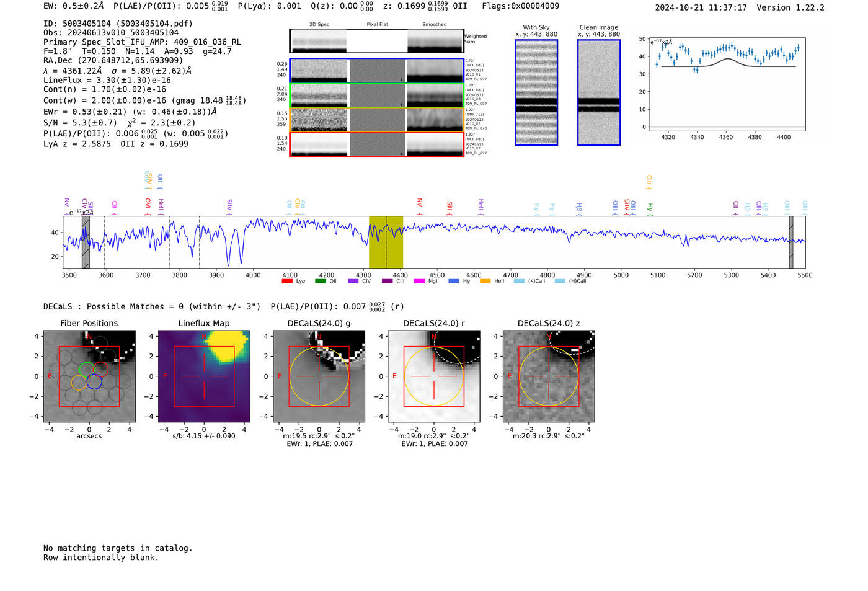This screenshot has height=591, width=868.
Task: Click the 'No matching targets in catalog.' text
Action: [x=118, y=548]
